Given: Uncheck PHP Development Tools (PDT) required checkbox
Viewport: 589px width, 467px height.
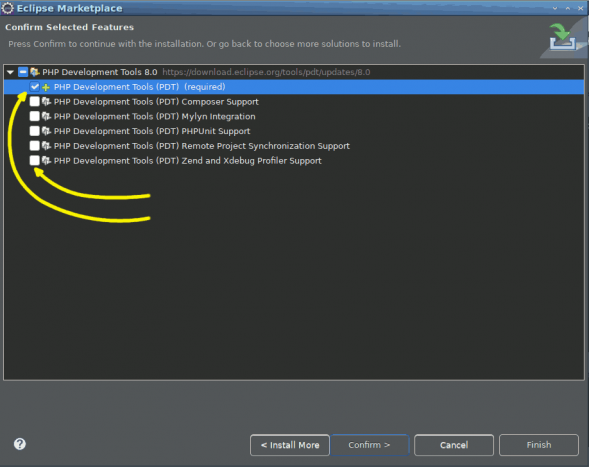Looking at the screenshot, I should pos(35,87).
